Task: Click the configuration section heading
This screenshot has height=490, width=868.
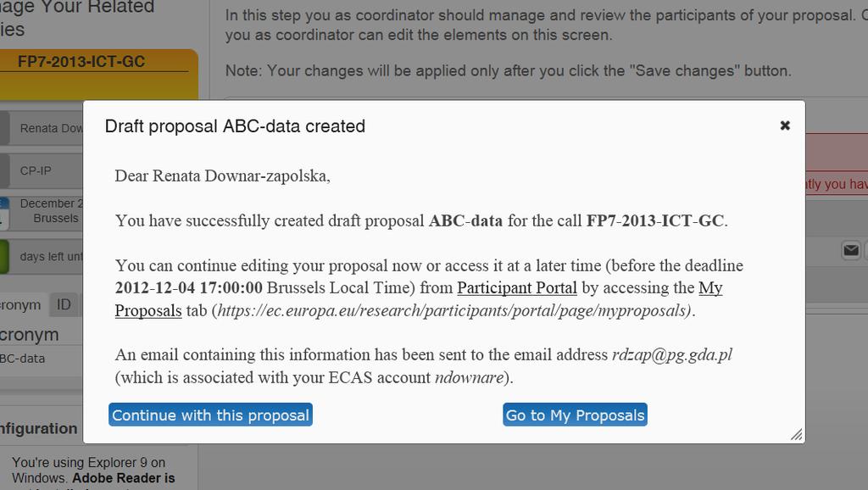Action: coord(39,429)
